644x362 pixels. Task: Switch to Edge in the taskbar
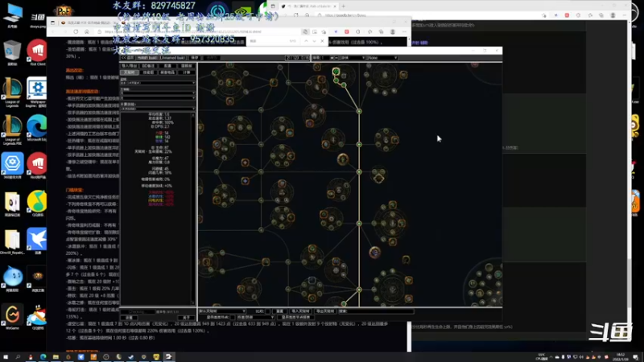tap(43, 357)
